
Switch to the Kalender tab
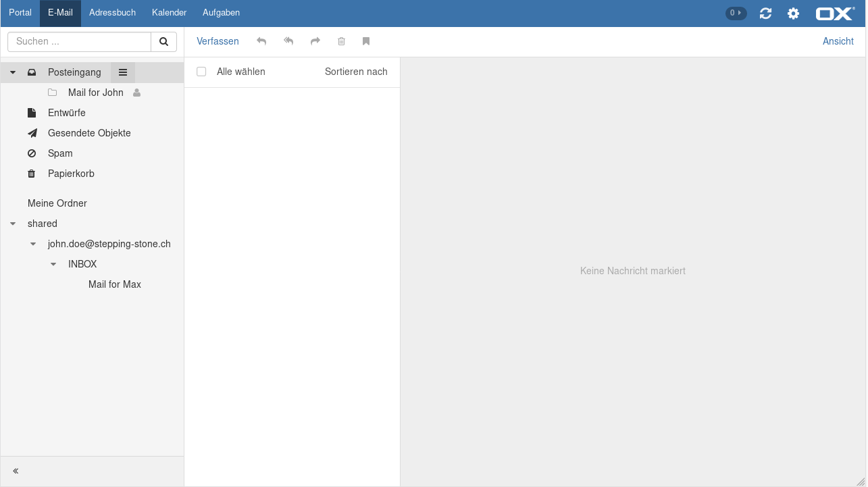(x=169, y=13)
